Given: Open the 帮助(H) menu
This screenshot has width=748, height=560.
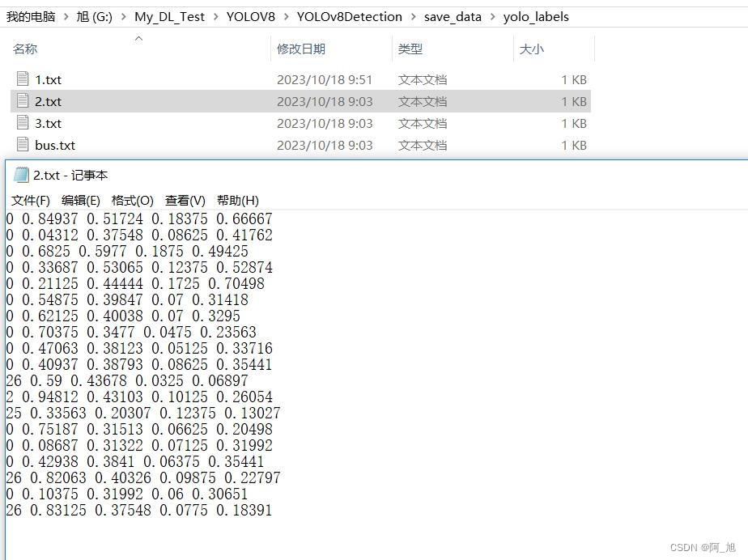Looking at the screenshot, I should coord(237,201).
